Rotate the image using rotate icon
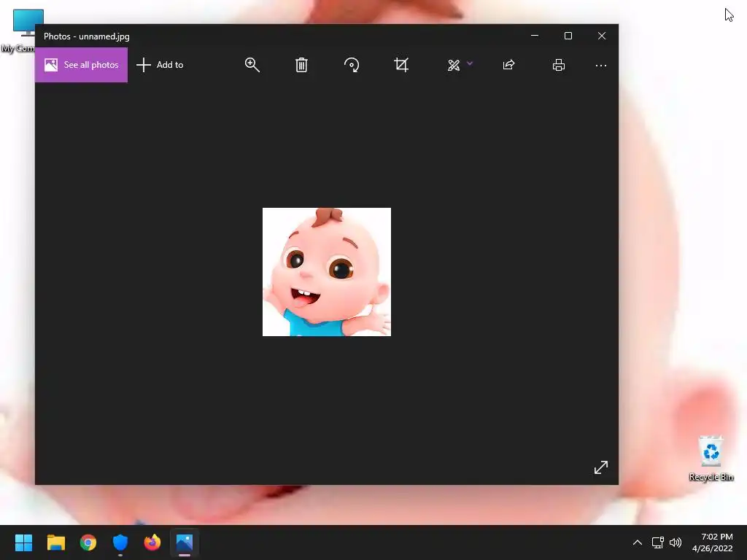 coord(352,65)
